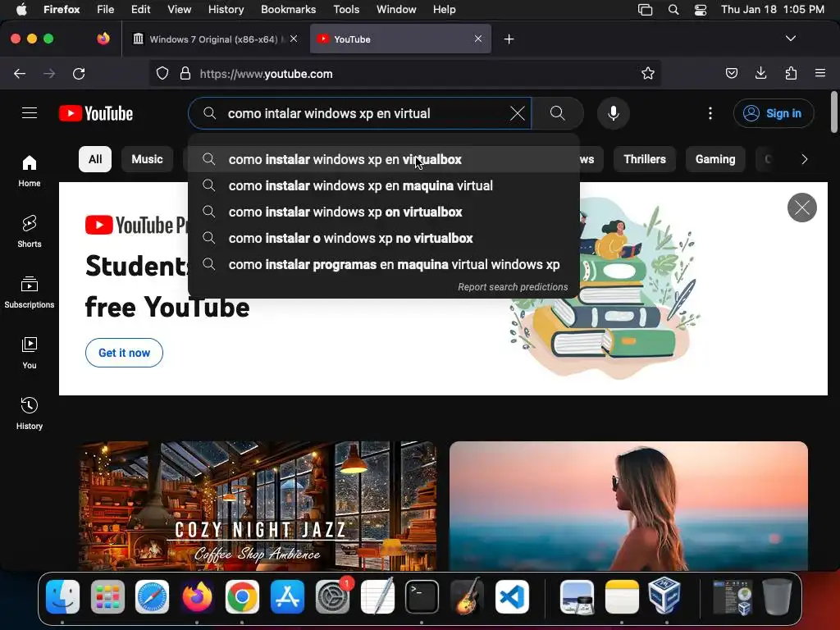Click Report search predictions link
This screenshot has width=840, height=630.
[x=513, y=287]
